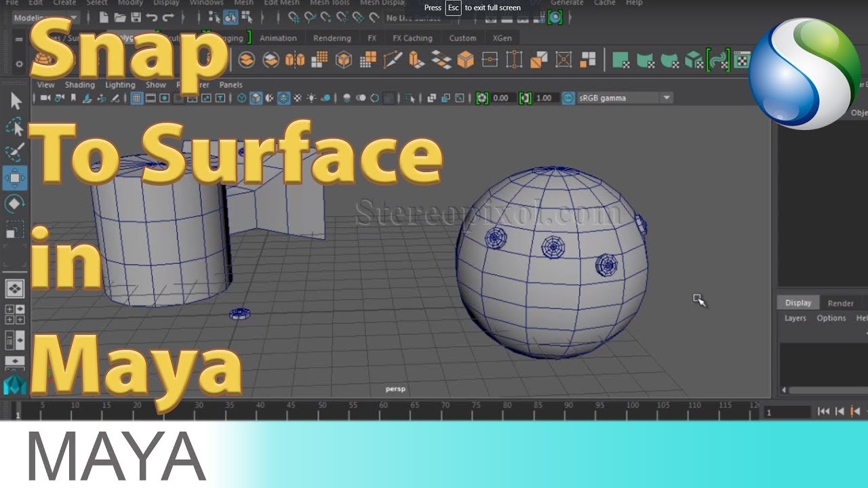Viewport: 868px width, 488px height.
Task: Choose the Paint Selection tool
Action: 16,153
